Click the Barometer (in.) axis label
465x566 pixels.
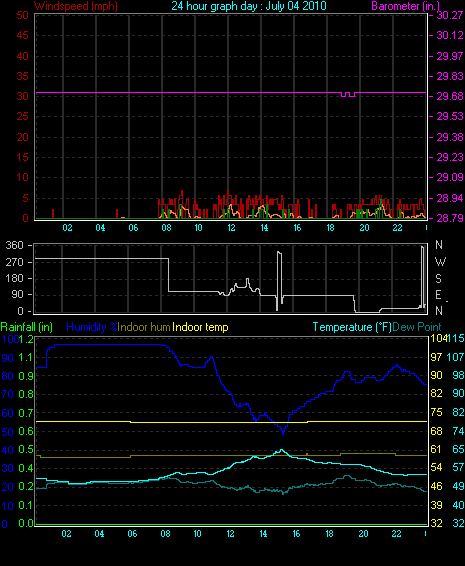point(406,6)
